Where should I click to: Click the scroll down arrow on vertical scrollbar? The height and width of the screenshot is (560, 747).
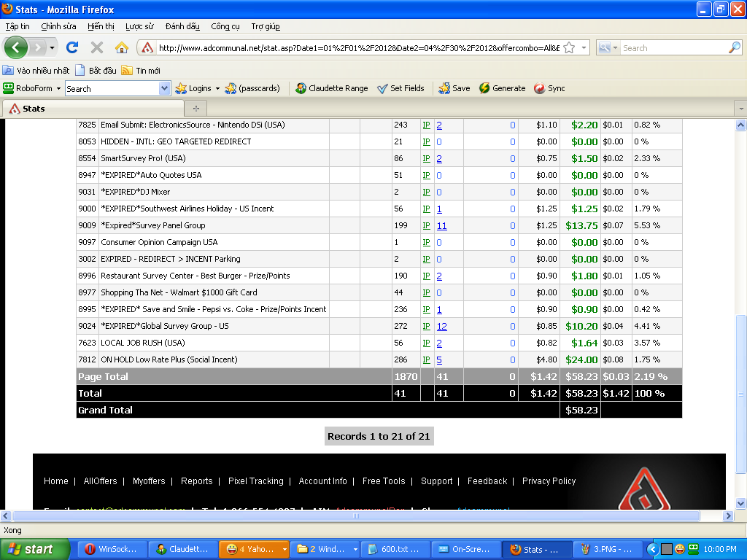click(x=741, y=503)
